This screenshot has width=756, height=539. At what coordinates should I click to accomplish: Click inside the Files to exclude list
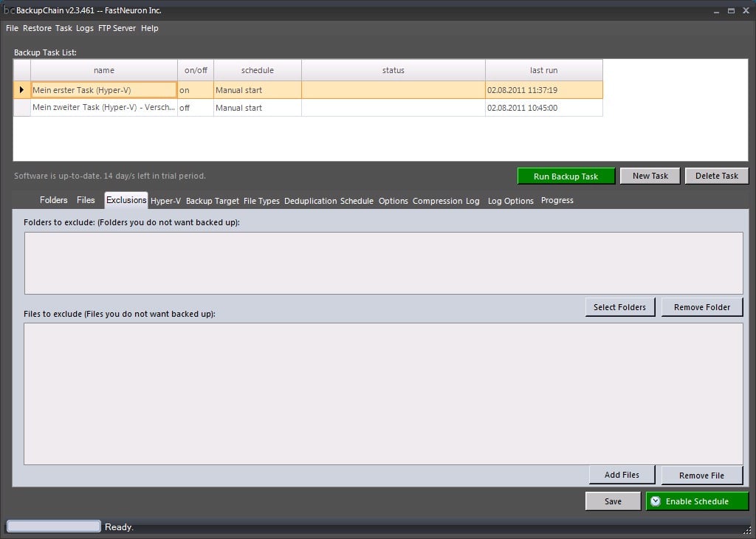click(x=383, y=394)
